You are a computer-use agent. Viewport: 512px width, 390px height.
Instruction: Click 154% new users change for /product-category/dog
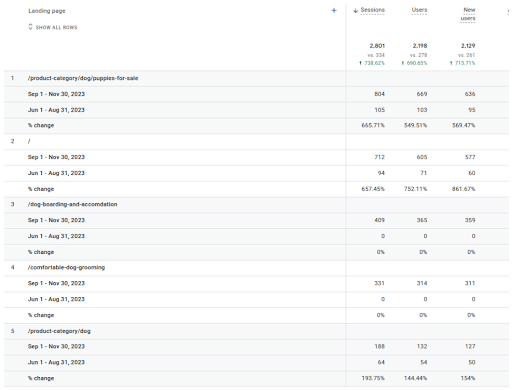468,378
